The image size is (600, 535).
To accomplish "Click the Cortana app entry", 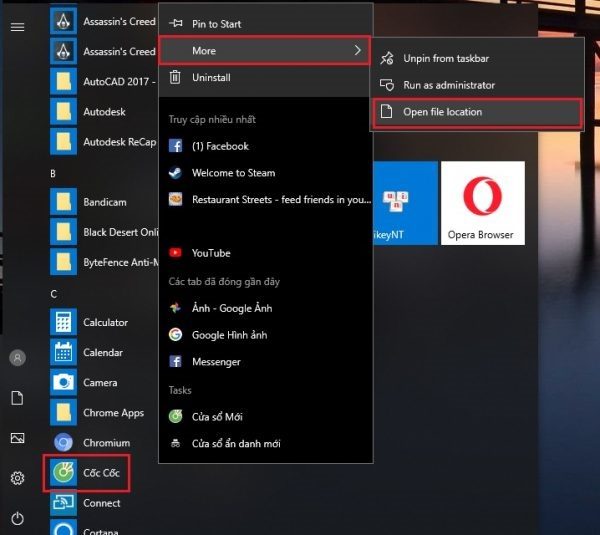I will [103, 528].
